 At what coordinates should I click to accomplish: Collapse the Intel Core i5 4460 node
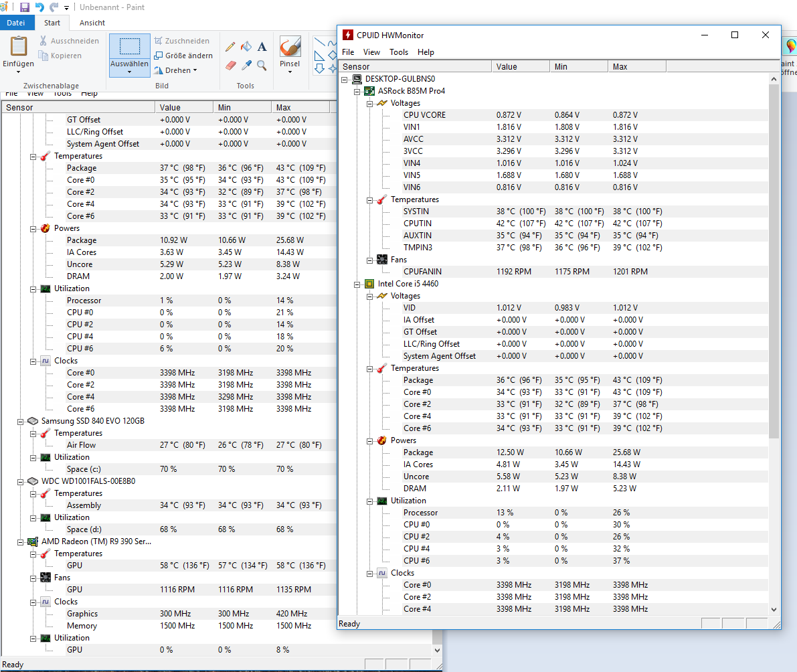[x=357, y=284]
